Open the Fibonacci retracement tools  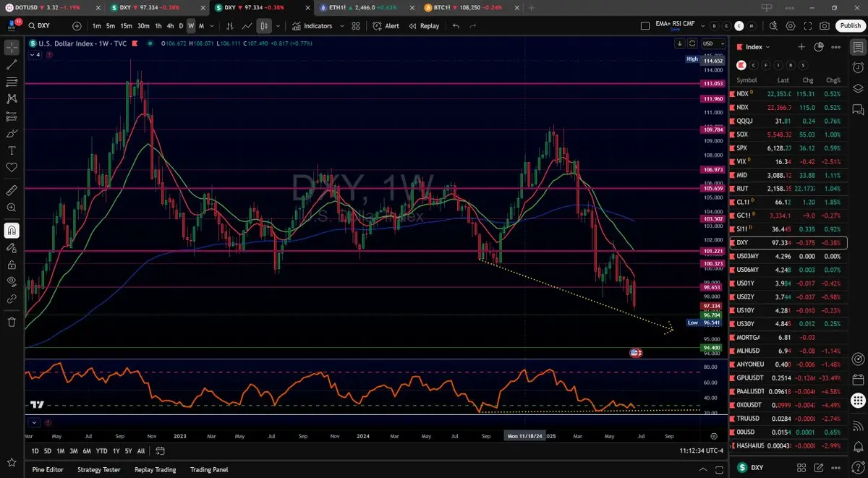[12, 82]
